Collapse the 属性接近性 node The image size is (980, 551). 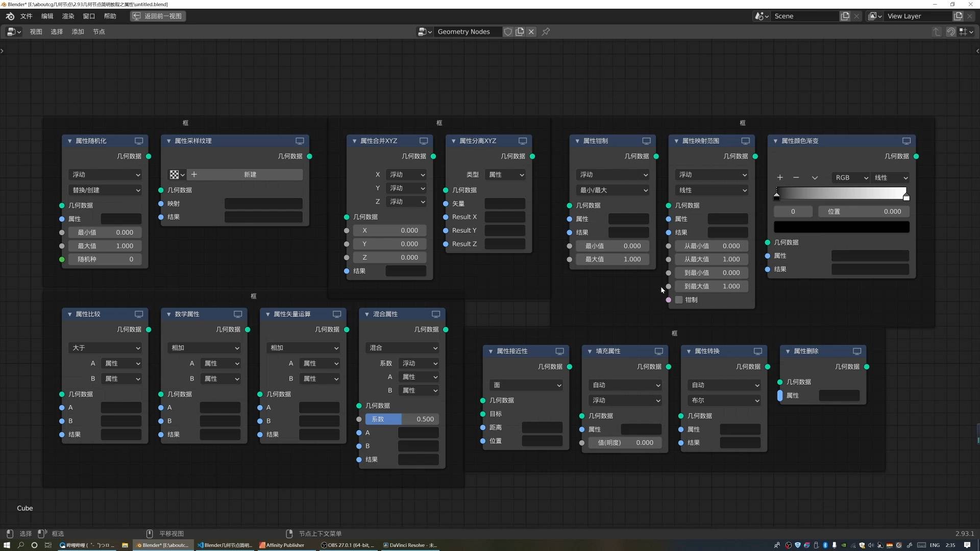pos(491,351)
